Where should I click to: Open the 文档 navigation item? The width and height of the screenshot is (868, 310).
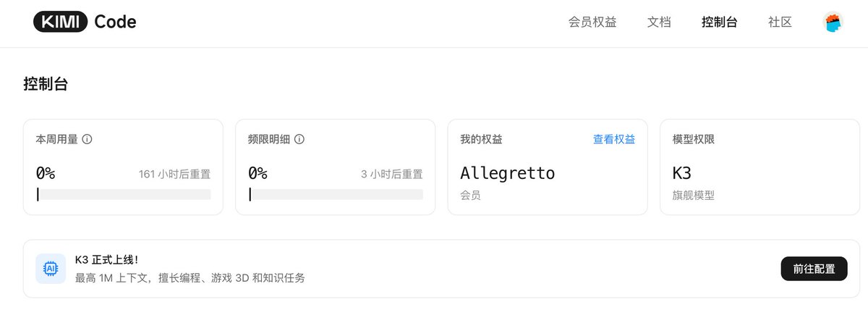[659, 22]
